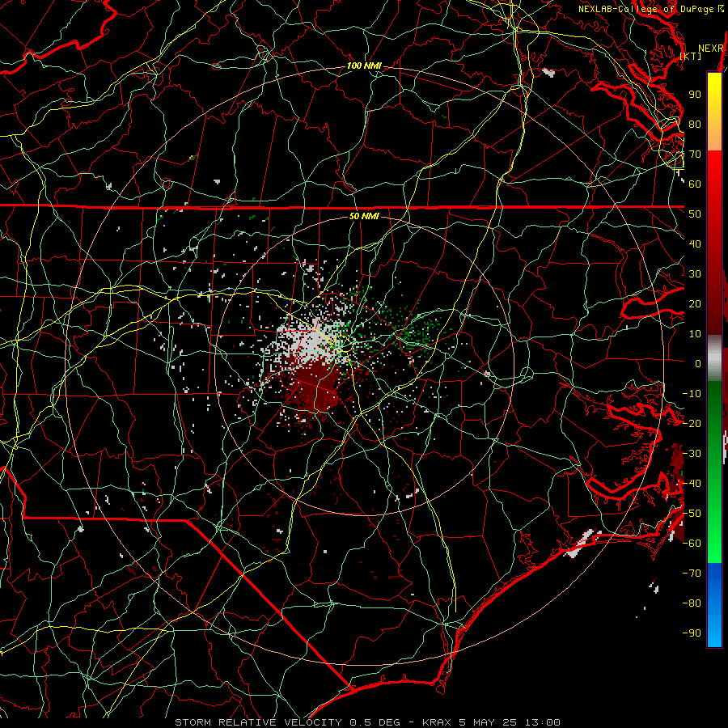The height and width of the screenshot is (728, 728).
Task: Select the "NEXLAB-College of DuPage" header text
Action: (x=647, y=9)
